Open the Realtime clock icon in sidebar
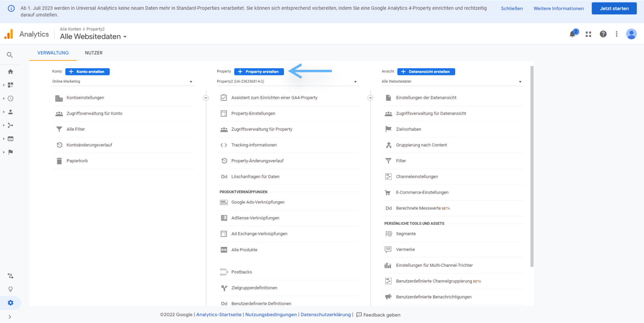Viewport: 644px width, 323px height. click(10, 98)
